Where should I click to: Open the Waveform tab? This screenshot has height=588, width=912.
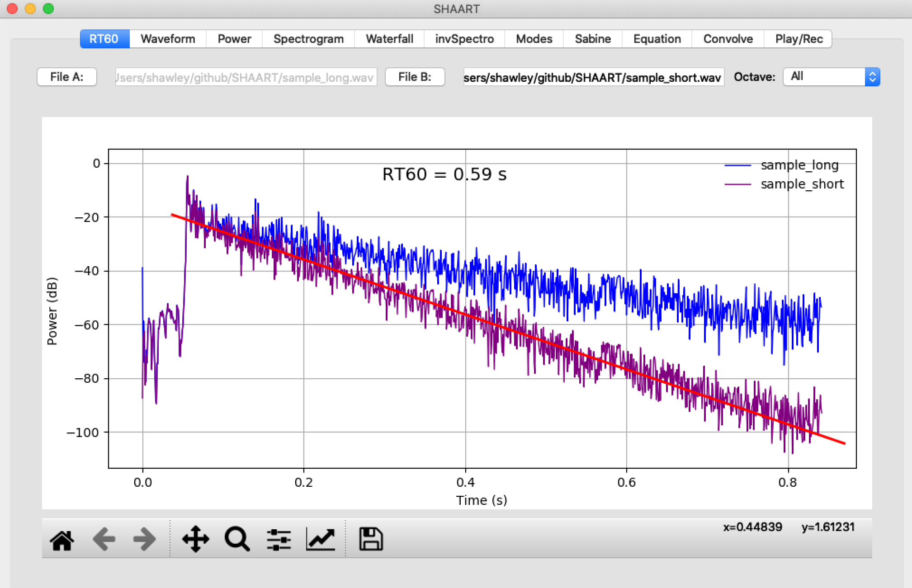click(168, 39)
